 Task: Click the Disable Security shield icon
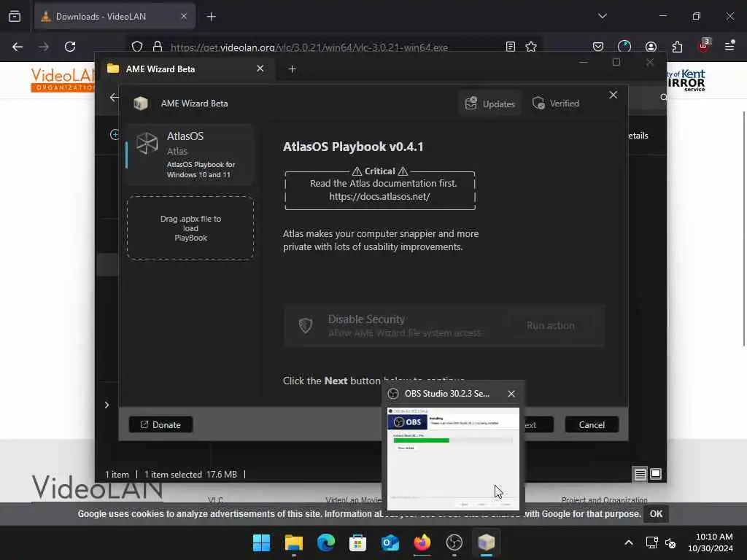(x=306, y=326)
